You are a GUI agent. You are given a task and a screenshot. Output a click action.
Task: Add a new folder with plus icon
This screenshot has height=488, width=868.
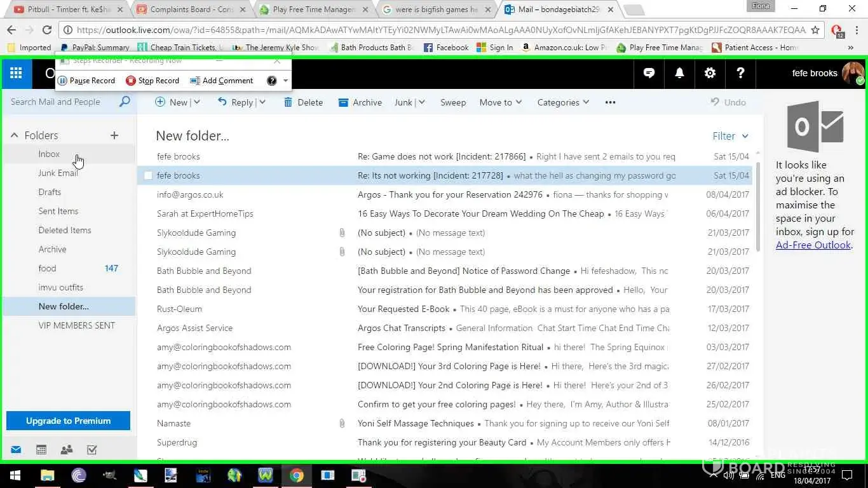tap(114, 135)
